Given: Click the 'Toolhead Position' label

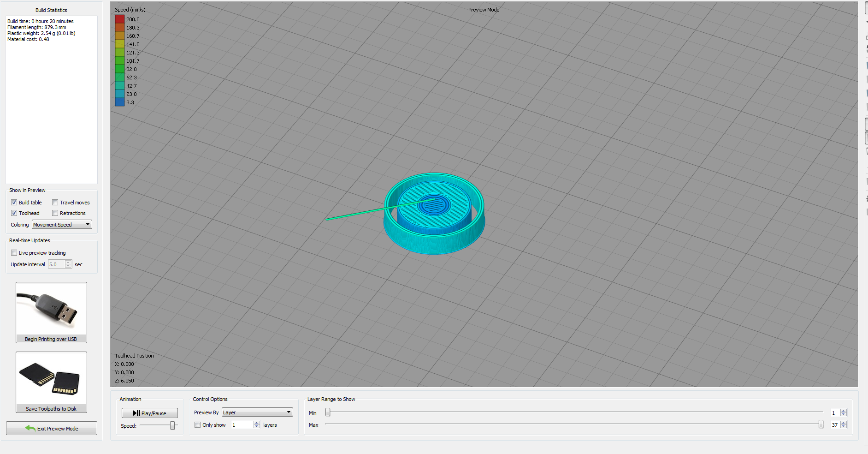Looking at the screenshot, I should (x=134, y=356).
